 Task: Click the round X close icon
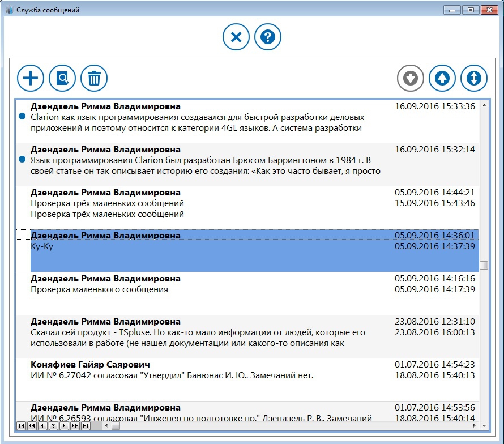click(x=236, y=38)
